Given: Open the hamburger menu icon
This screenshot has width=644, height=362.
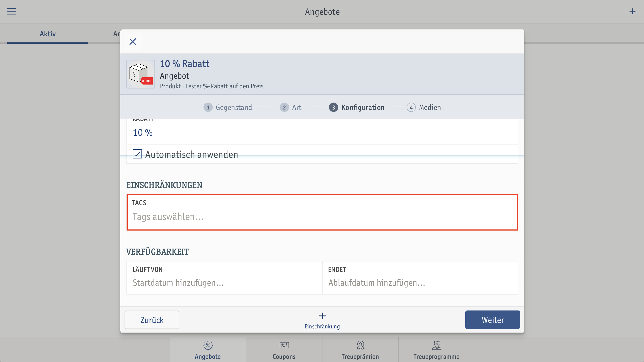Looking at the screenshot, I should coord(11,11).
